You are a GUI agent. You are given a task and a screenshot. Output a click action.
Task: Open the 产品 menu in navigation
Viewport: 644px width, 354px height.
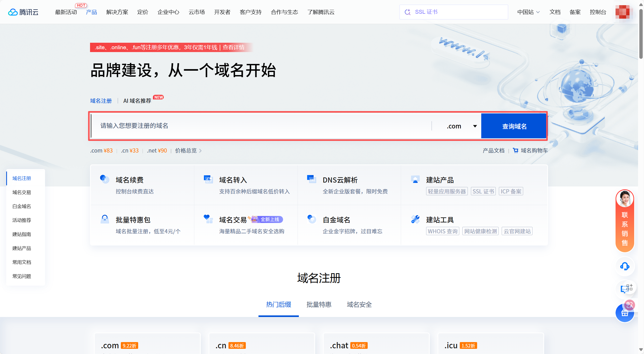coord(91,12)
